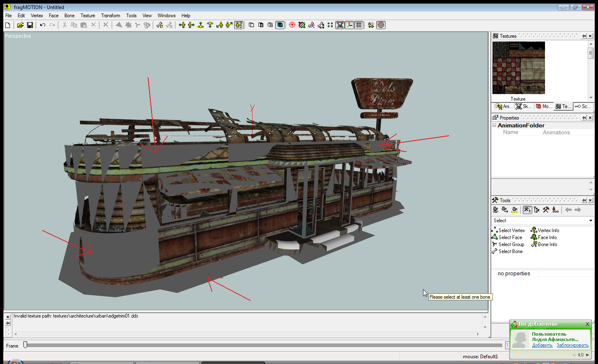The image size is (598, 364).
Task: Pin the Textures panel with auto-hide button
Action: pyautogui.click(x=584, y=36)
